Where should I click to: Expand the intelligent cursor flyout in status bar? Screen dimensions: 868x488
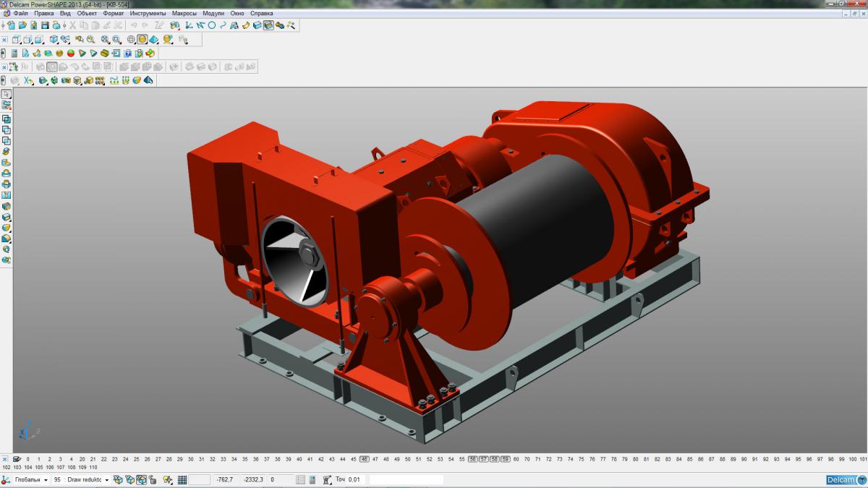[x=171, y=483]
